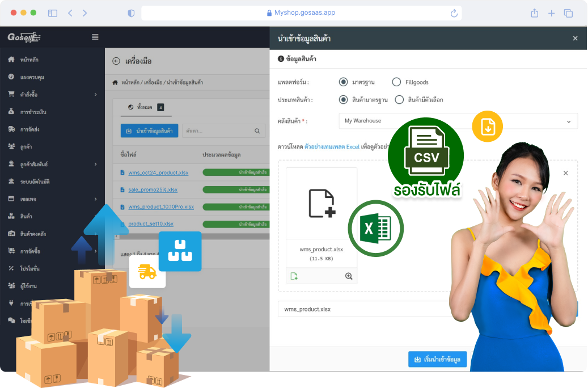Open ระบบอัตโนมัติ automation icon in the sidebar
The image size is (588, 388).
[x=11, y=182]
